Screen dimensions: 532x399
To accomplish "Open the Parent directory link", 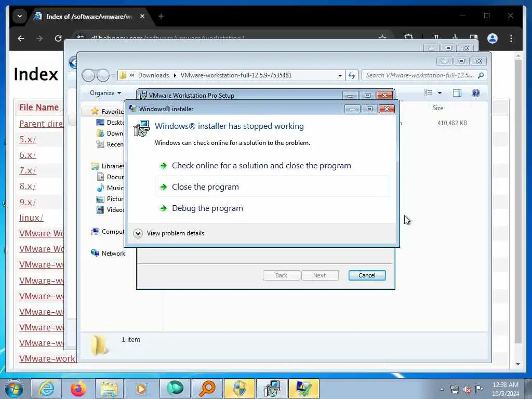I will [41, 124].
